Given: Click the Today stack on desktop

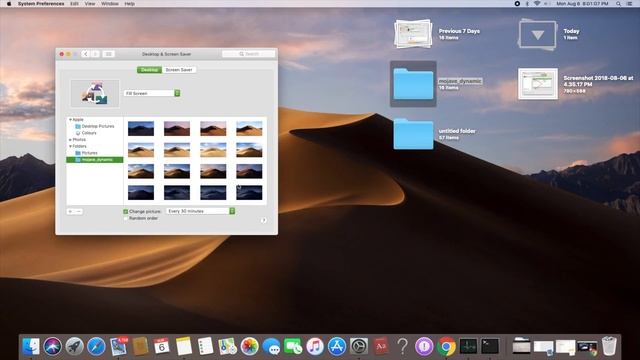Looking at the screenshot, I should tap(537, 35).
